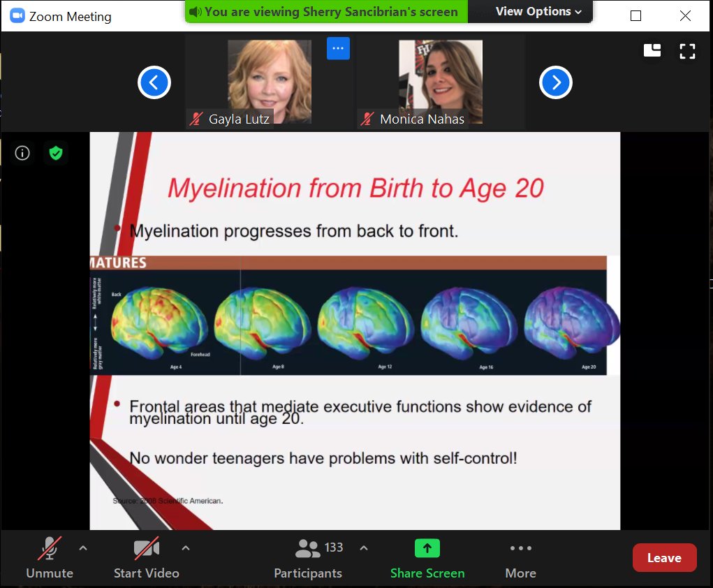The width and height of the screenshot is (713, 588).
Task: Select Monica Nahas's video thumbnail
Action: (x=440, y=82)
